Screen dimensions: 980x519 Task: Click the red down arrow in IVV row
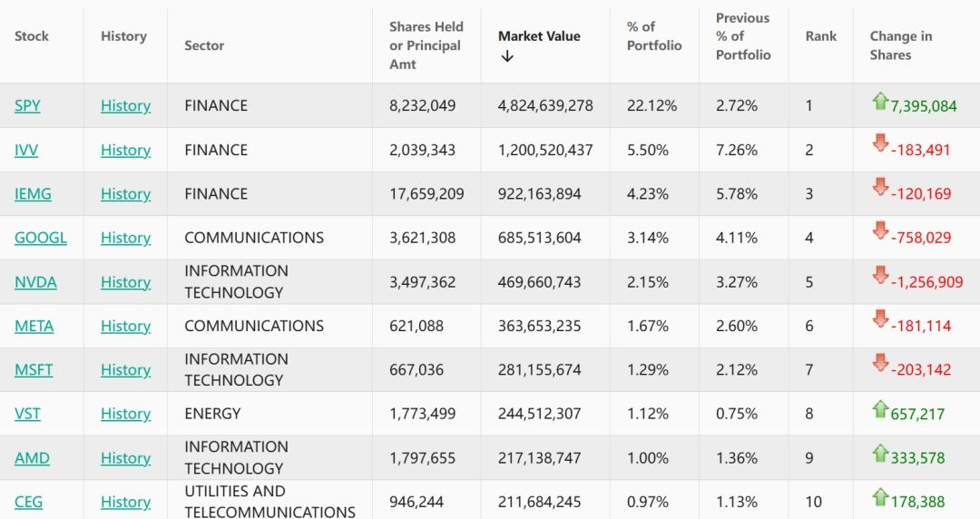[879, 144]
